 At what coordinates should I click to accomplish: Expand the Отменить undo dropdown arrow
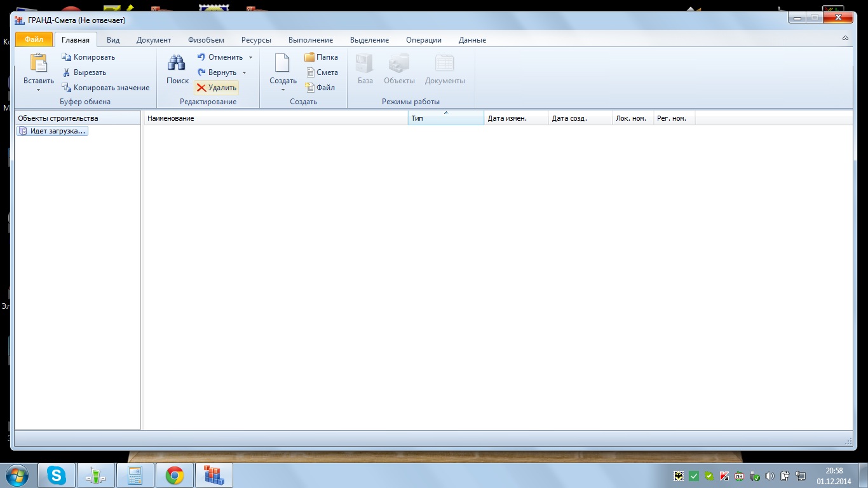point(250,57)
